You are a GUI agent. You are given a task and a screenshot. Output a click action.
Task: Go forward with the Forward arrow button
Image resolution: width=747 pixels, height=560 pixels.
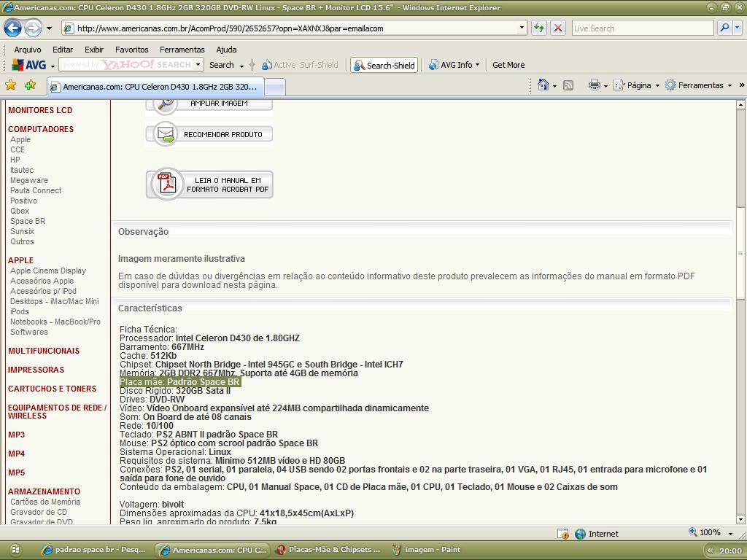tap(33, 28)
